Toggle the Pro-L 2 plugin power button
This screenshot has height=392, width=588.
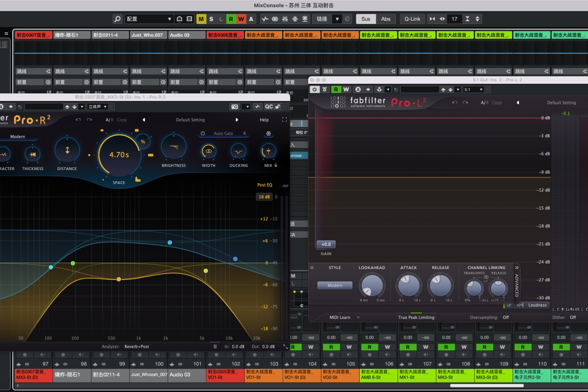click(x=315, y=90)
